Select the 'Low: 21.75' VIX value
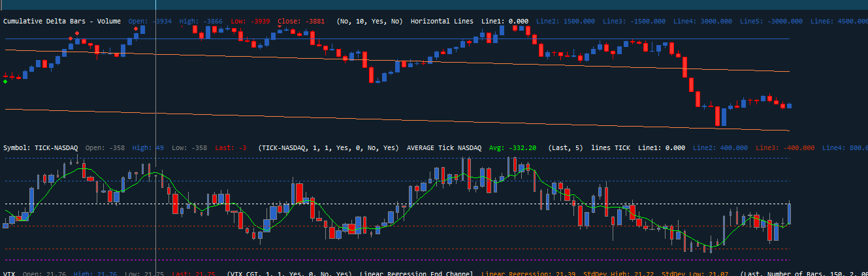This screenshot has height=276, width=868. (144, 273)
